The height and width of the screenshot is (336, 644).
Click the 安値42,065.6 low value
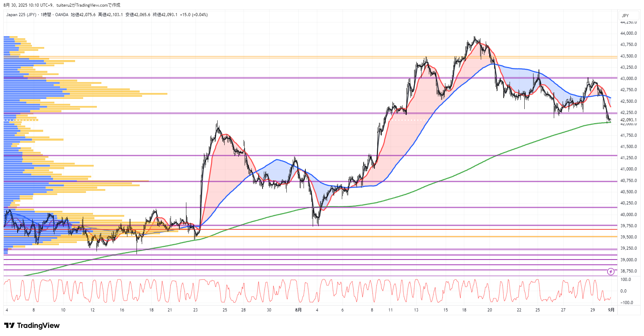138,15
